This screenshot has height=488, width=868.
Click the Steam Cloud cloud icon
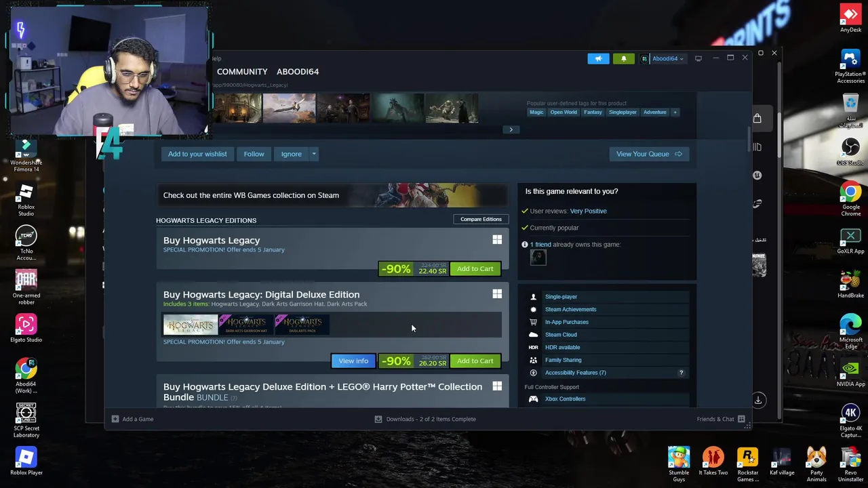(533, 335)
